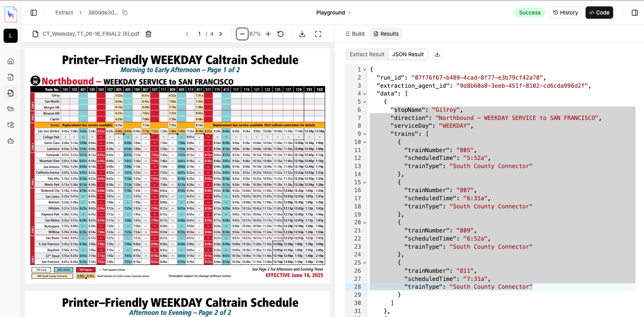The height and width of the screenshot is (317, 644).
Task: Click the Extract breadcrumb link
Action: (x=64, y=13)
